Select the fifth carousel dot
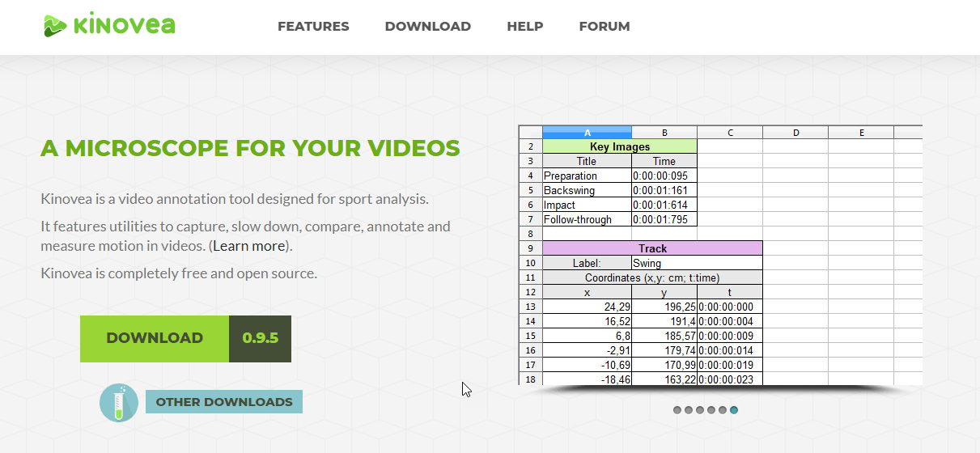 723,410
